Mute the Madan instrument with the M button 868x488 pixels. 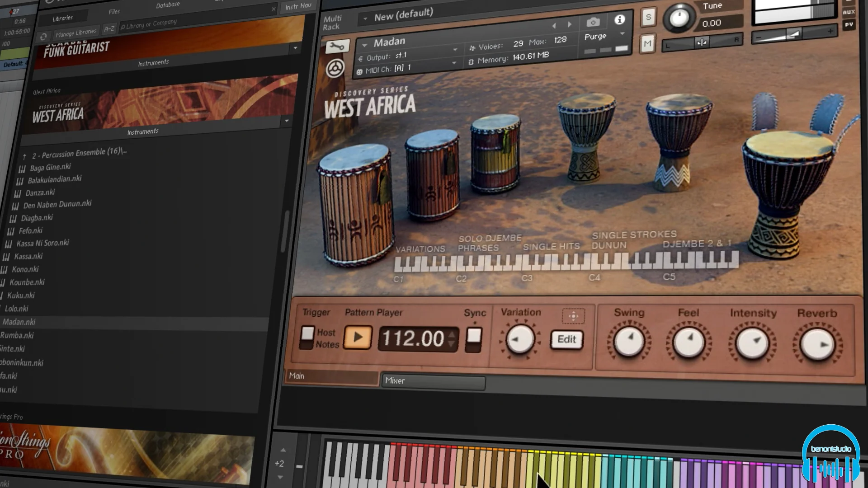[x=647, y=44]
